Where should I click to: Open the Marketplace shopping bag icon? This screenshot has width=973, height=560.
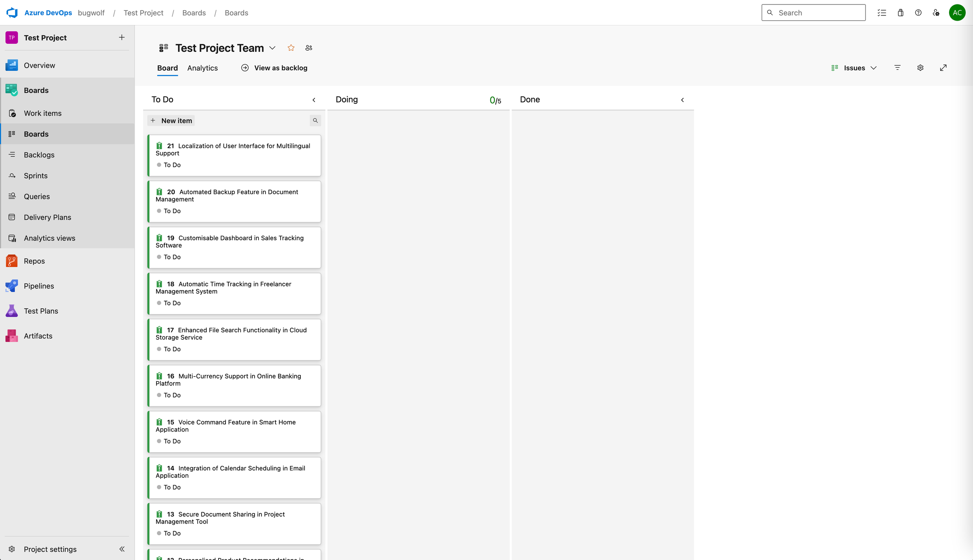click(x=900, y=13)
